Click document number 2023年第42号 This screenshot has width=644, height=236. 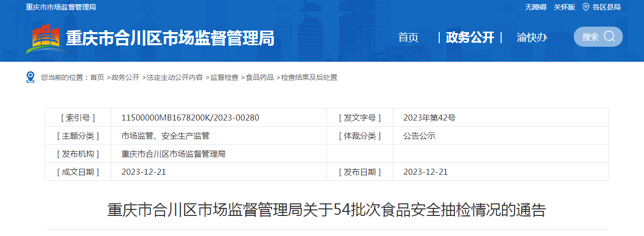tap(429, 117)
